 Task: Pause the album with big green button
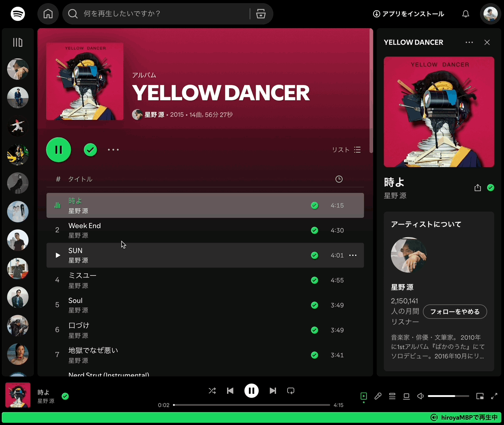(x=58, y=150)
